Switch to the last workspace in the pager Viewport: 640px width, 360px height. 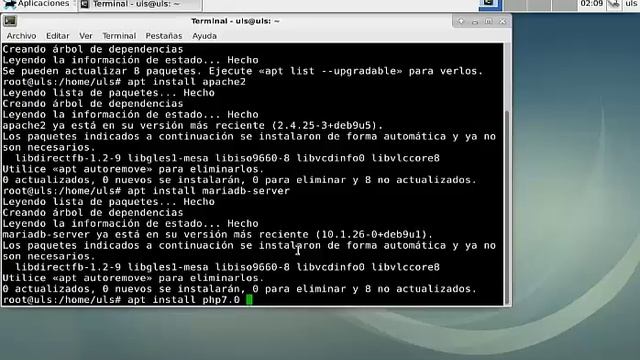pyautogui.click(x=564, y=4)
